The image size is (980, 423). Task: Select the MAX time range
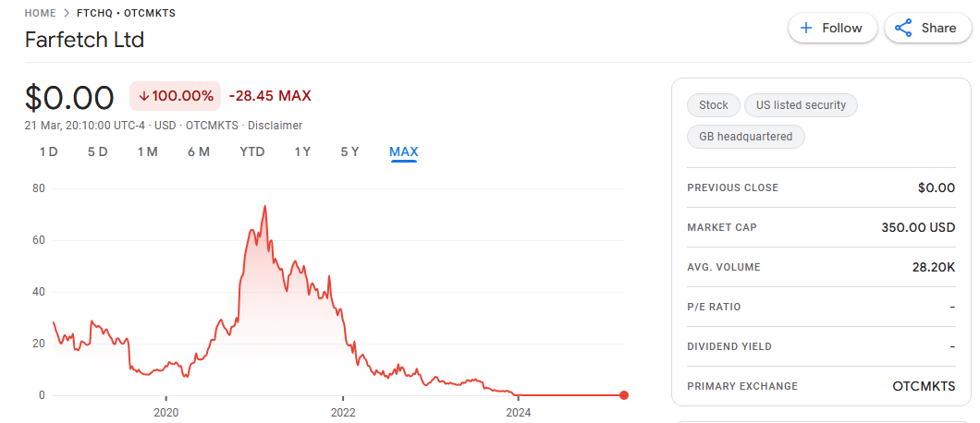point(404,151)
